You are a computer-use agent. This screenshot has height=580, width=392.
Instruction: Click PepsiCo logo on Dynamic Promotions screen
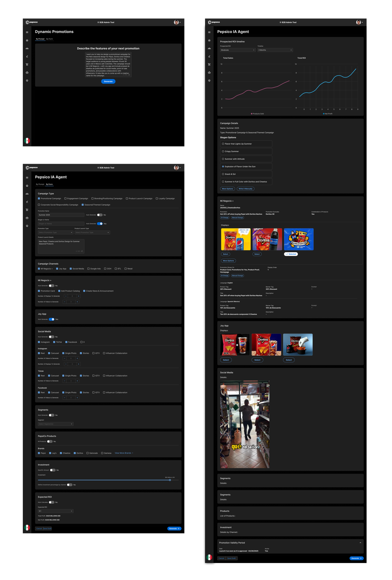32,22
